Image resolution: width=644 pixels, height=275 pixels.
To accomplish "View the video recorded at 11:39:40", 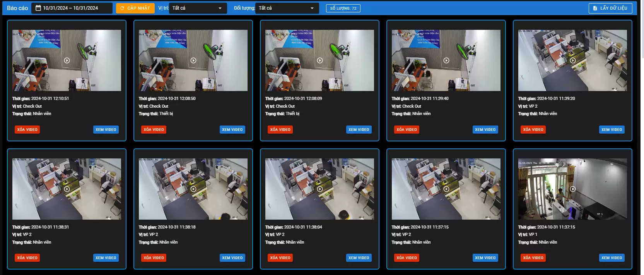I will tap(485, 129).
